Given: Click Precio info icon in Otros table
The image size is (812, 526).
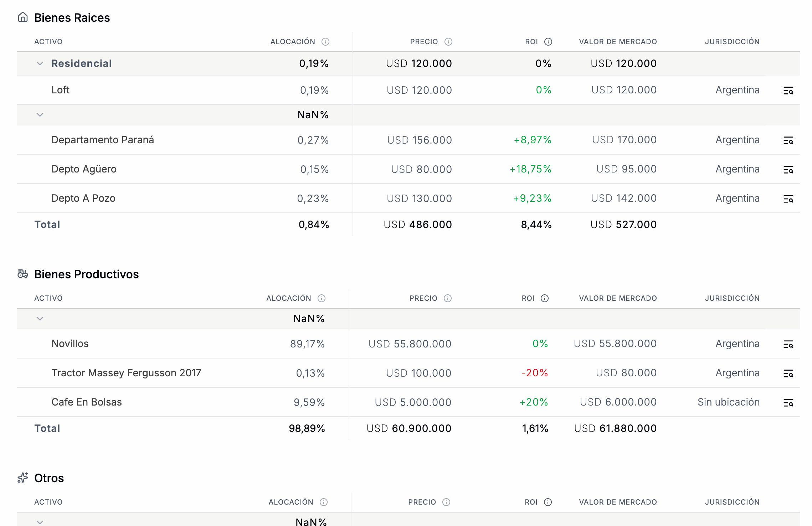Looking at the screenshot, I should 446,502.
